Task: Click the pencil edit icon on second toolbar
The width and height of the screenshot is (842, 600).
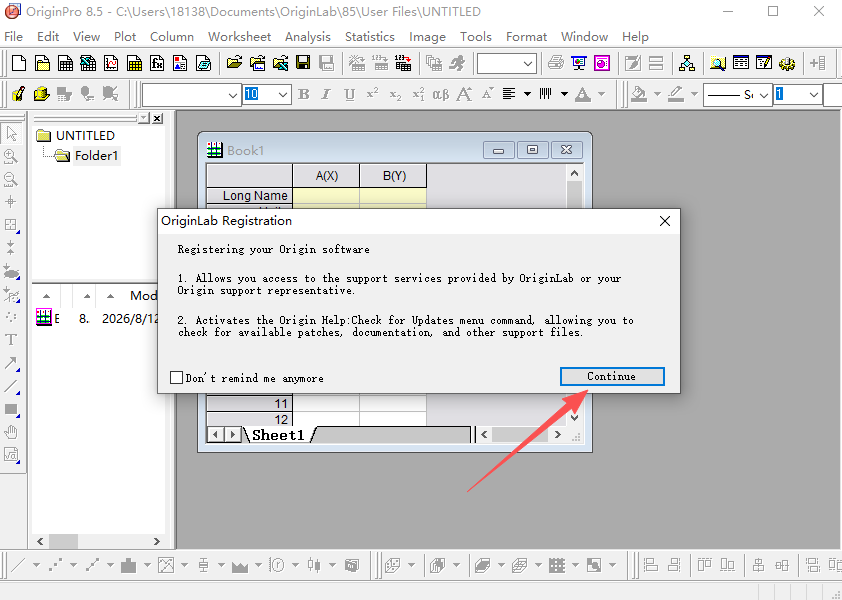Action: (19, 95)
